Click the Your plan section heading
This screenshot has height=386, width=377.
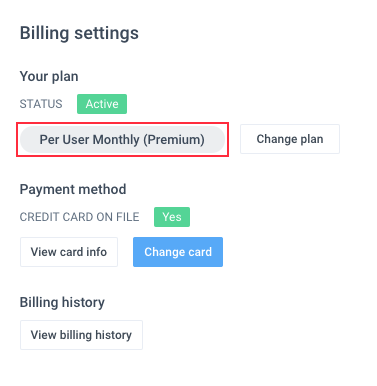tap(49, 76)
